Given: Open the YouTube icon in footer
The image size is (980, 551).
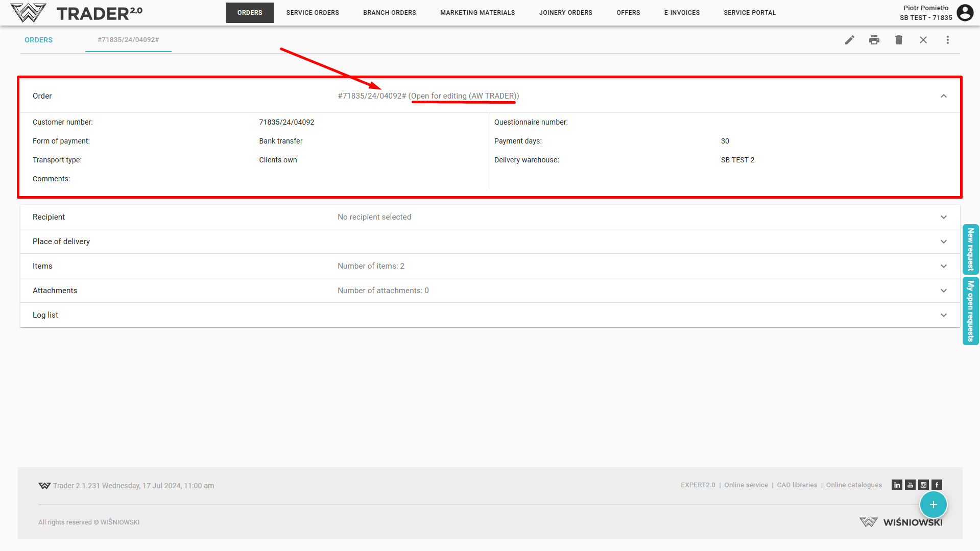Looking at the screenshot, I should pyautogui.click(x=910, y=485).
